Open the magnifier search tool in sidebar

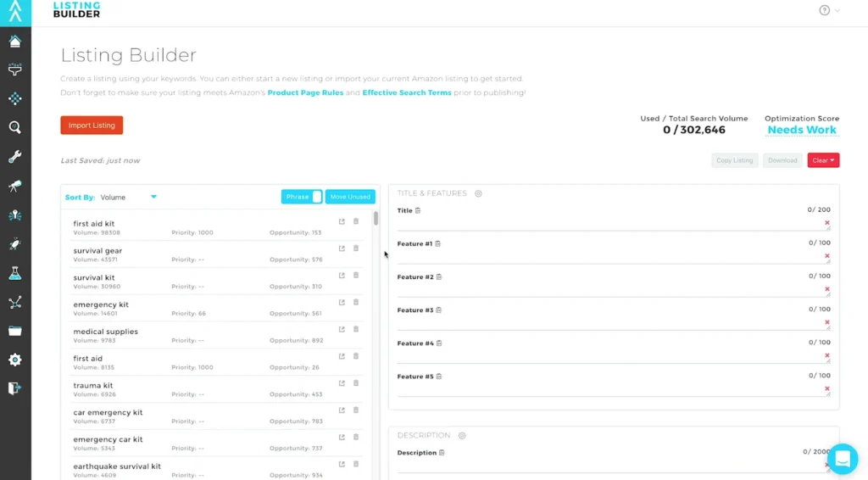click(15, 127)
